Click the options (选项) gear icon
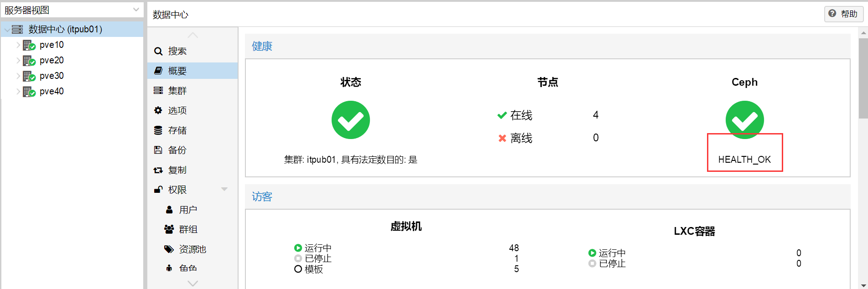Viewport: 868px width, 289px height. click(158, 110)
